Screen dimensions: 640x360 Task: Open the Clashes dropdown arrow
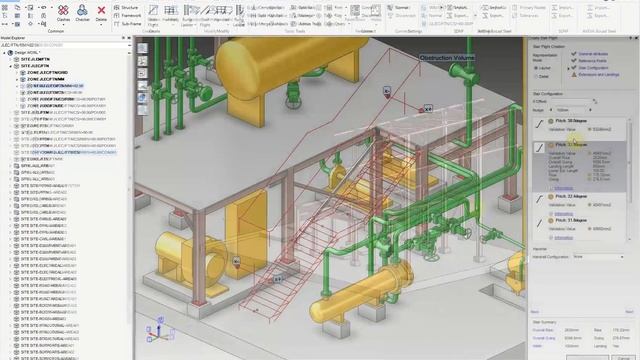(x=63, y=24)
